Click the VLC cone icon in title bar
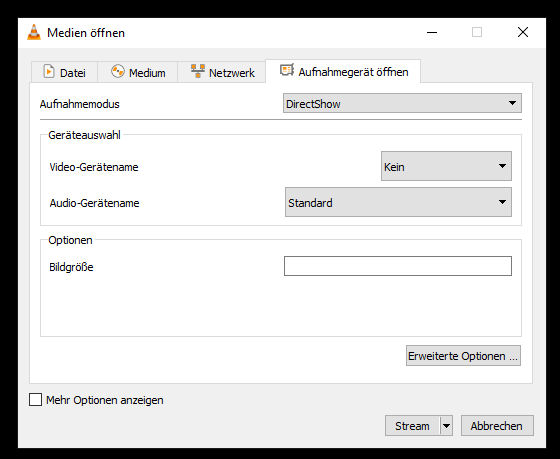 pos(34,33)
